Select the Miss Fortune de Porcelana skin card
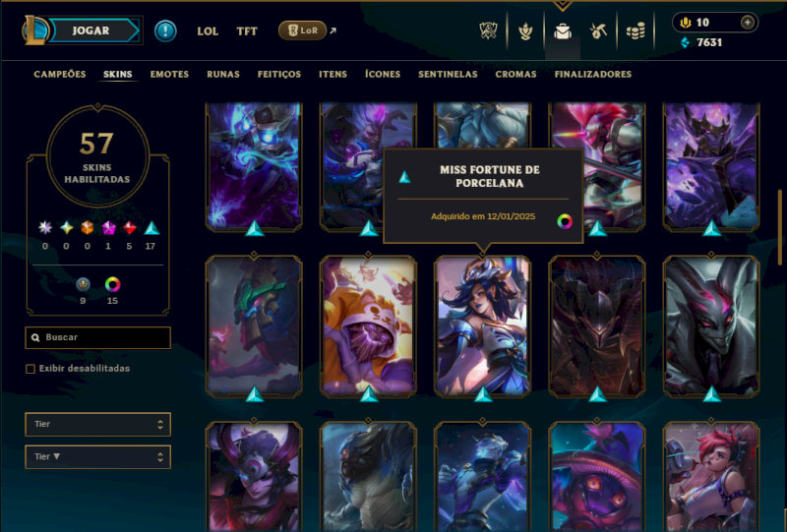Viewport: 787px width, 532px height. pyautogui.click(x=482, y=326)
